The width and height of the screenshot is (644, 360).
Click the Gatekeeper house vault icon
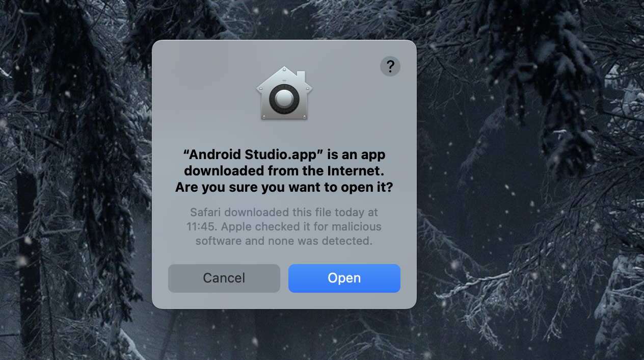click(284, 93)
